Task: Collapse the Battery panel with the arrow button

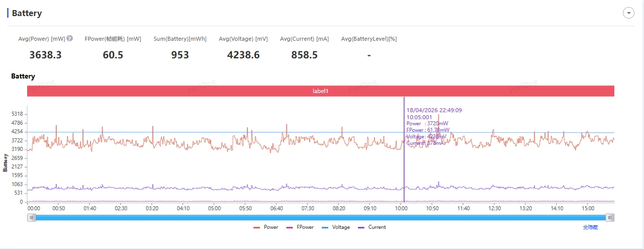Action: click(628, 13)
